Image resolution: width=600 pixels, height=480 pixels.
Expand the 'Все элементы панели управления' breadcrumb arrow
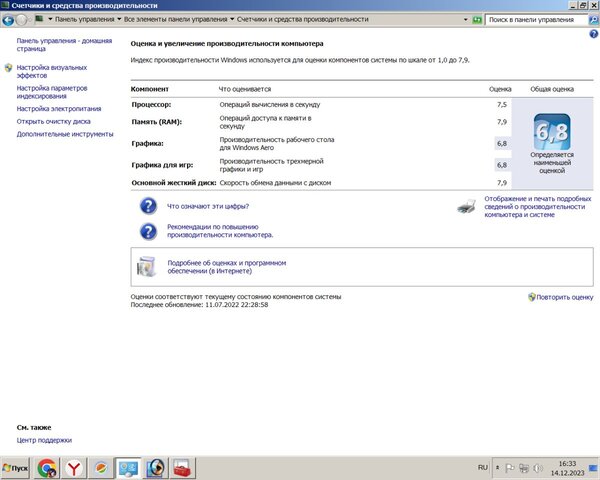pos(232,19)
